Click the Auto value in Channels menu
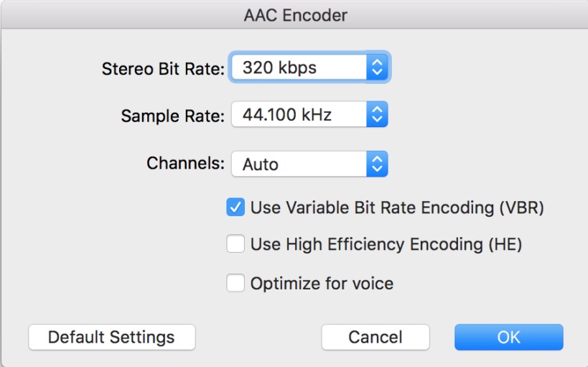 coord(261,164)
